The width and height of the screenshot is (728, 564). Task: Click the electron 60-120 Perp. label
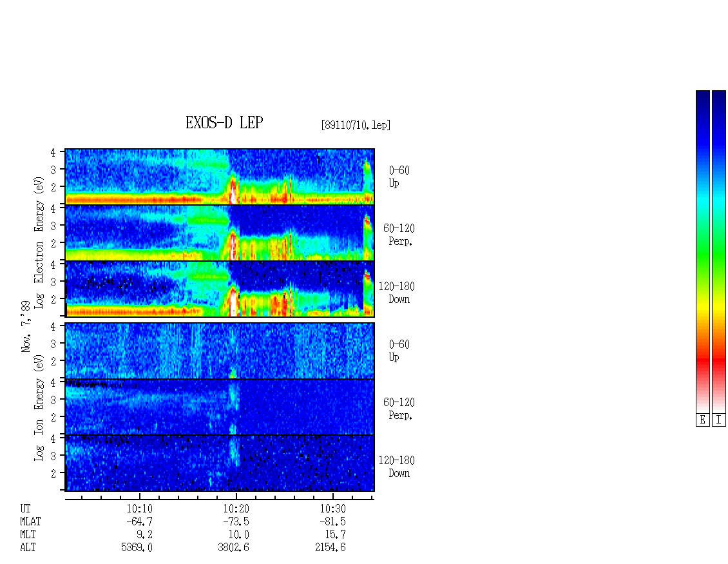(399, 235)
